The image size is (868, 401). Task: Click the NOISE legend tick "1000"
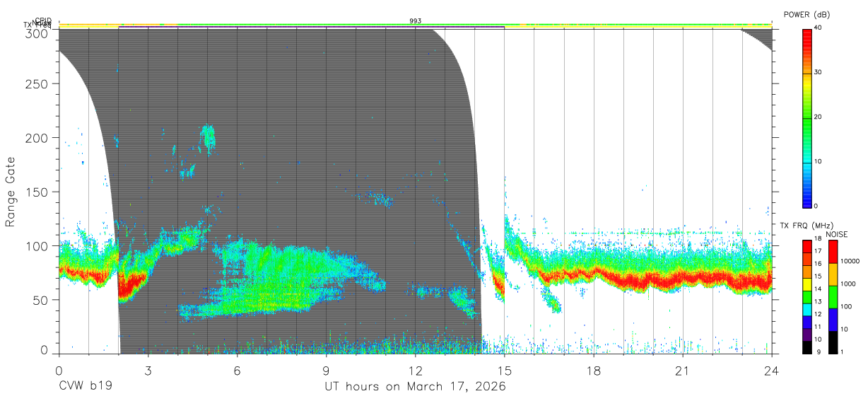(x=848, y=284)
